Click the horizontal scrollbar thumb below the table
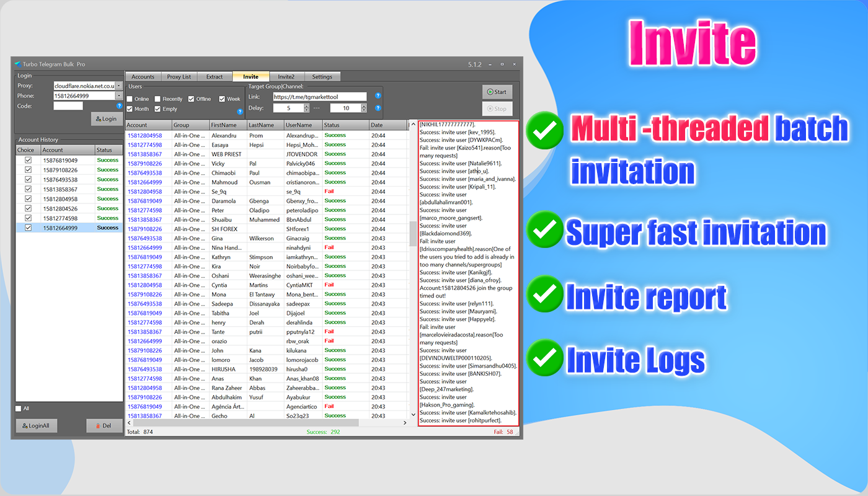This screenshot has height=496, width=868. [247, 423]
